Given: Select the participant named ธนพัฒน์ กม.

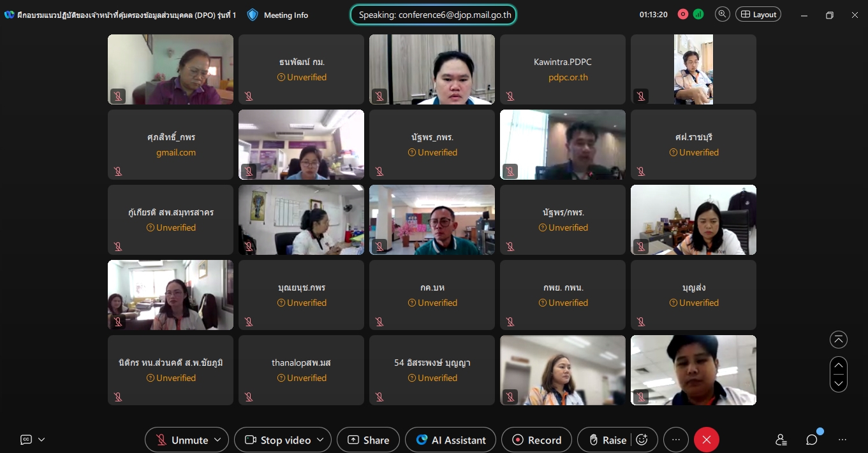Looking at the screenshot, I should (302, 62).
